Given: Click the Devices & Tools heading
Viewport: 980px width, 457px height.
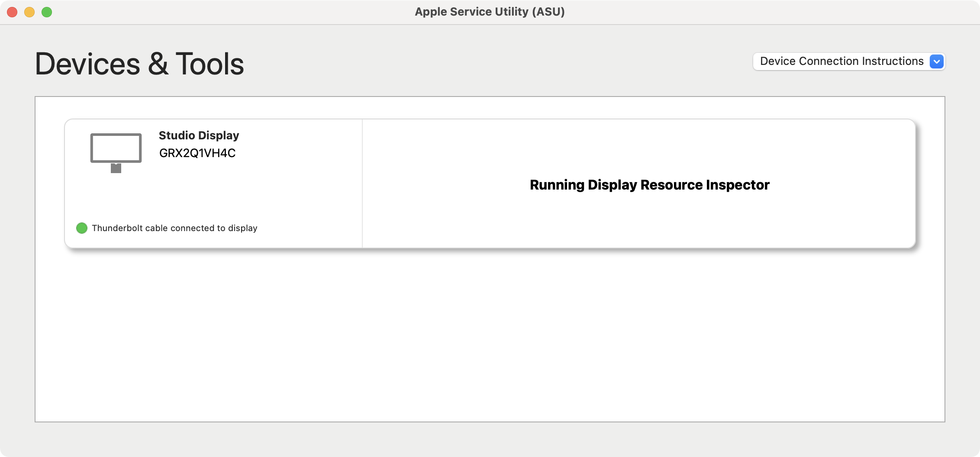Looking at the screenshot, I should (139, 64).
